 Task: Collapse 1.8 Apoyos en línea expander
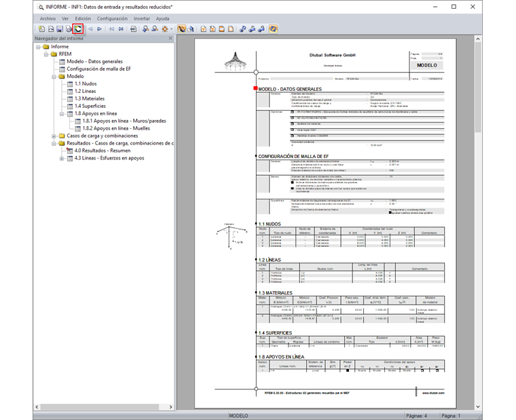click(x=62, y=114)
